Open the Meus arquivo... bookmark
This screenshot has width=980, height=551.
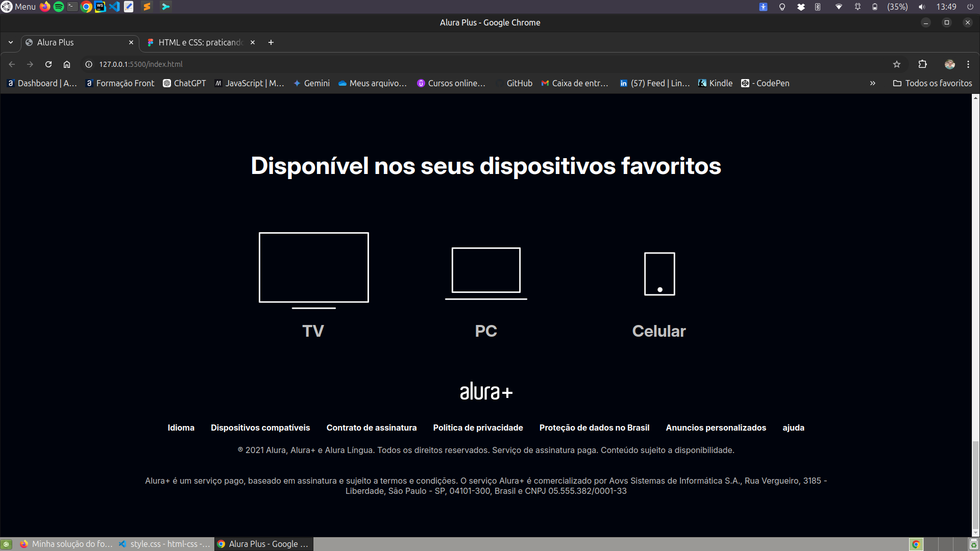[373, 83]
